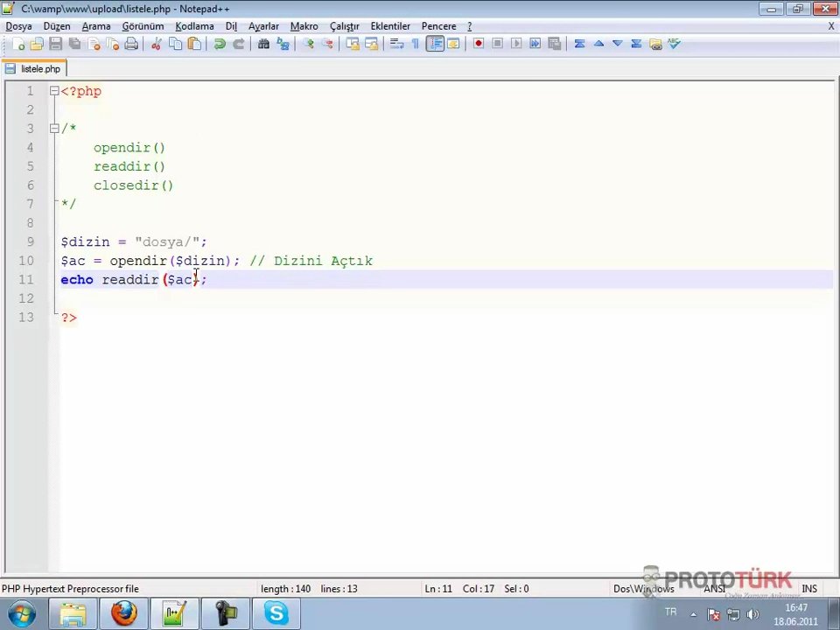Open the Görünüm menu

click(143, 26)
